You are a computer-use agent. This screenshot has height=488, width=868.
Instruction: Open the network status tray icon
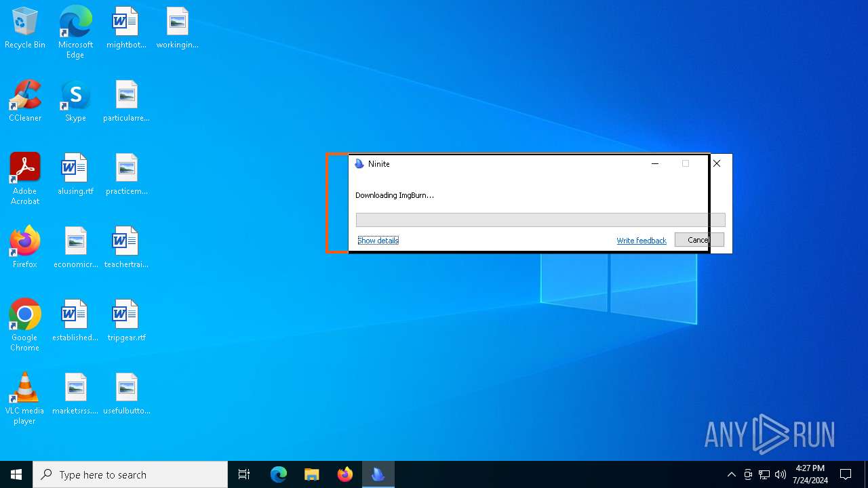[764, 474]
